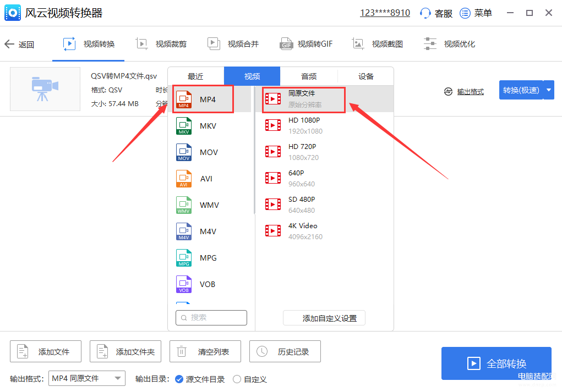Select the MOV format icon
The width and height of the screenshot is (562, 392).
pyautogui.click(x=183, y=152)
